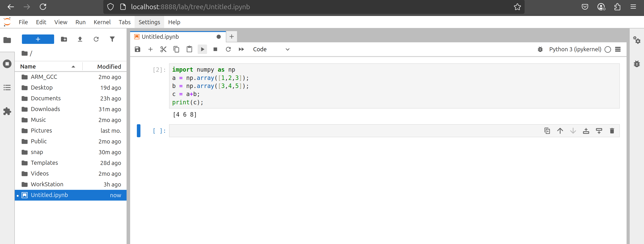The image size is (644, 244).
Task: Open the Firefox application menu
Action: tap(633, 7)
